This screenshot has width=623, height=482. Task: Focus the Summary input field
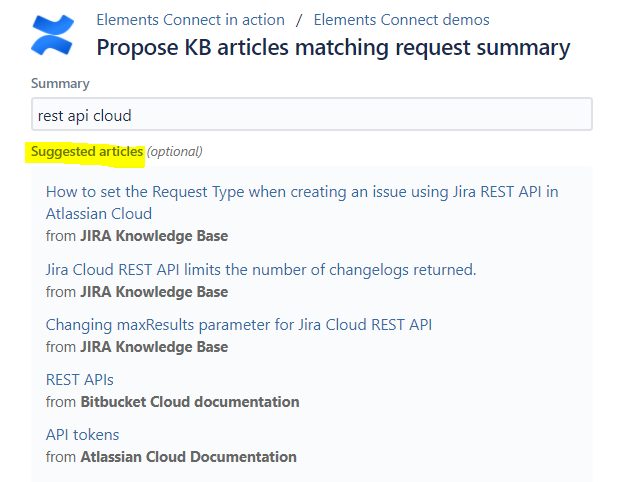tap(311, 115)
